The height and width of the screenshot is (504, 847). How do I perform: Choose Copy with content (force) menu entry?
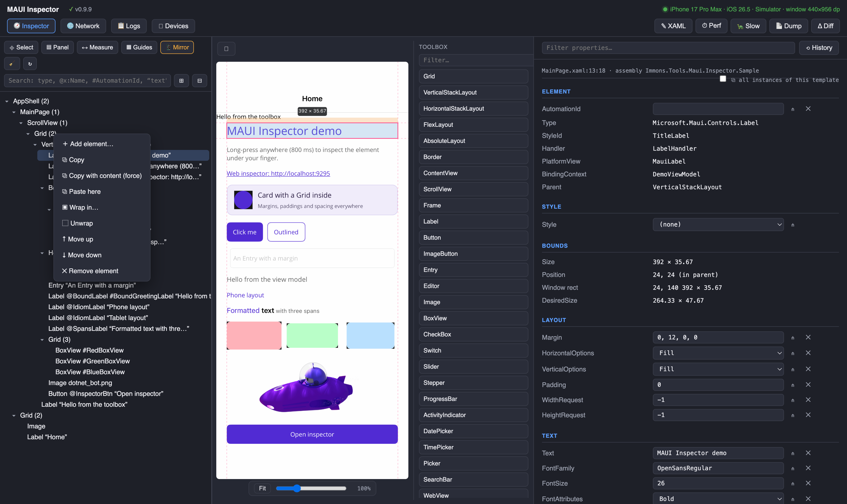coord(102,176)
